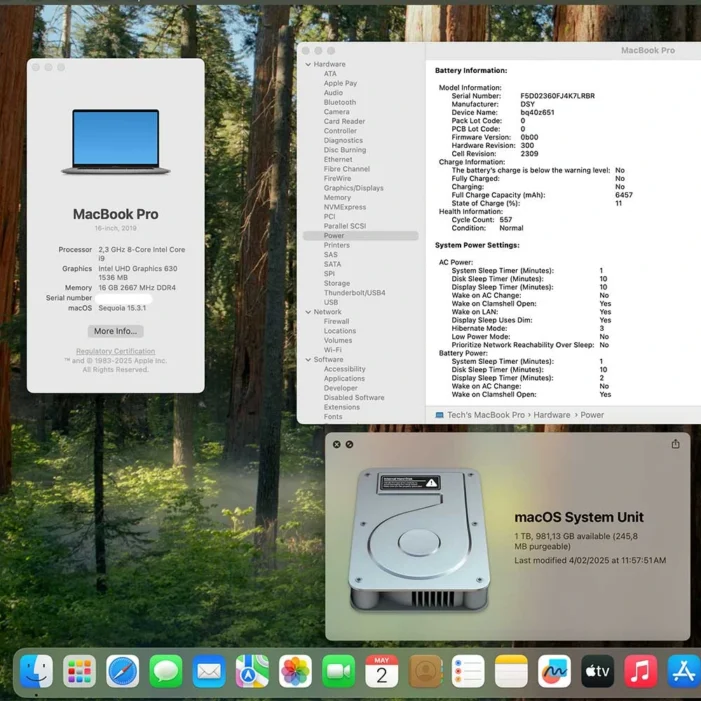
Task: Select Locations under Network
Action: point(340,331)
